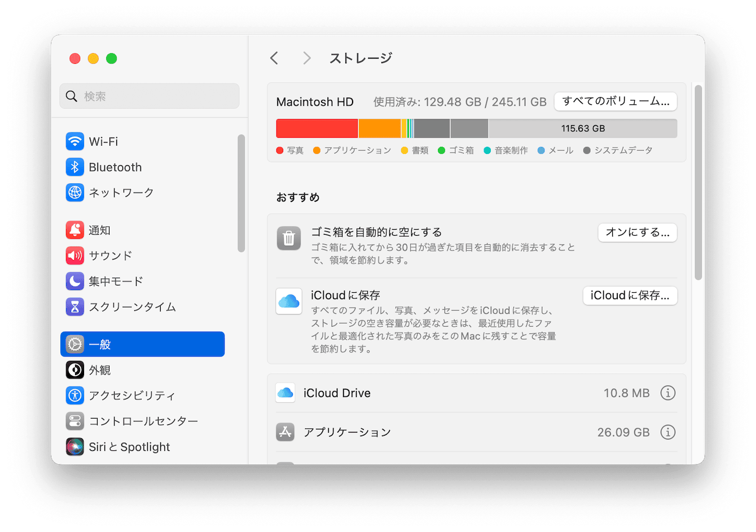
Task: Click the 115.63 GB free space segment
Action: [583, 129]
